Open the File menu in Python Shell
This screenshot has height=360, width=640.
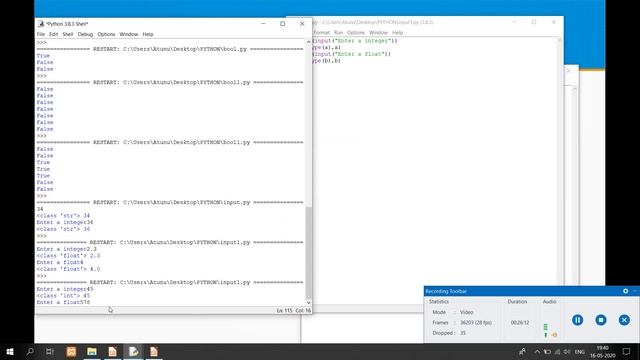click(x=40, y=34)
